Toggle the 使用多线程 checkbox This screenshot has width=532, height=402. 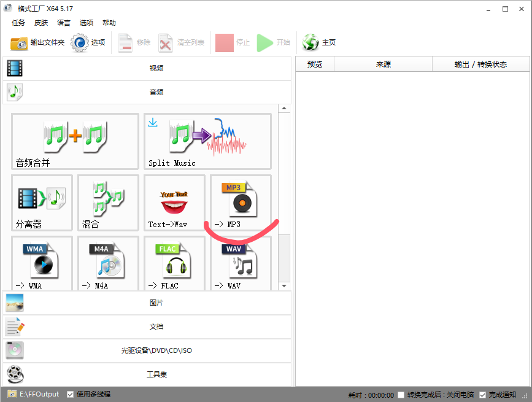pos(71,394)
